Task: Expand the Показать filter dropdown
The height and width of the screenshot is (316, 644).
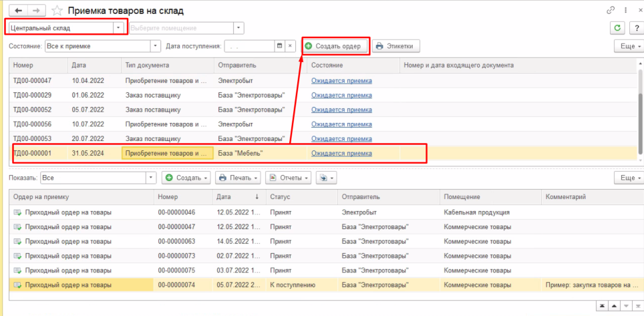Action: (x=151, y=178)
